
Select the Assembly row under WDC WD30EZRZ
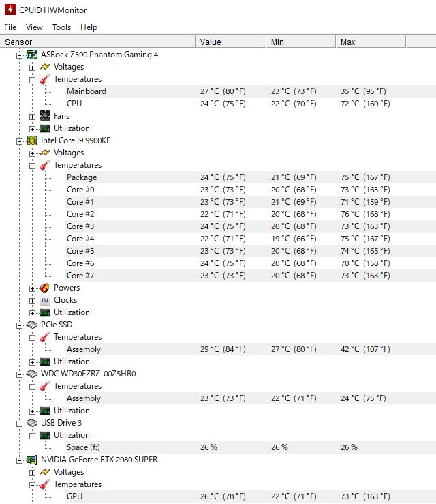click(x=251, y=398)
